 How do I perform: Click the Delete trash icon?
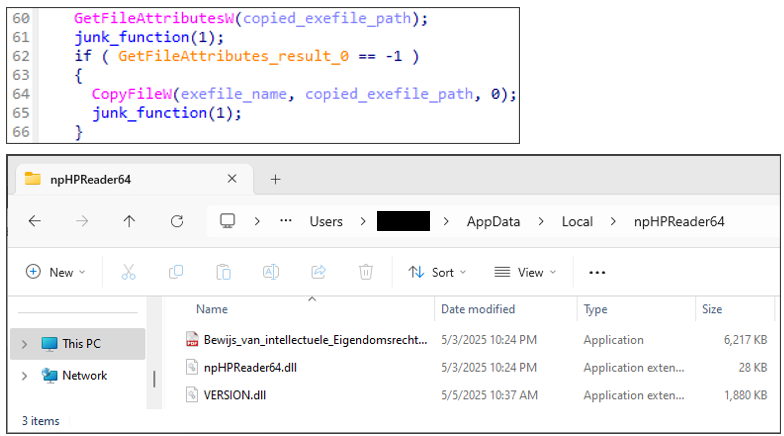pos(366,272)
